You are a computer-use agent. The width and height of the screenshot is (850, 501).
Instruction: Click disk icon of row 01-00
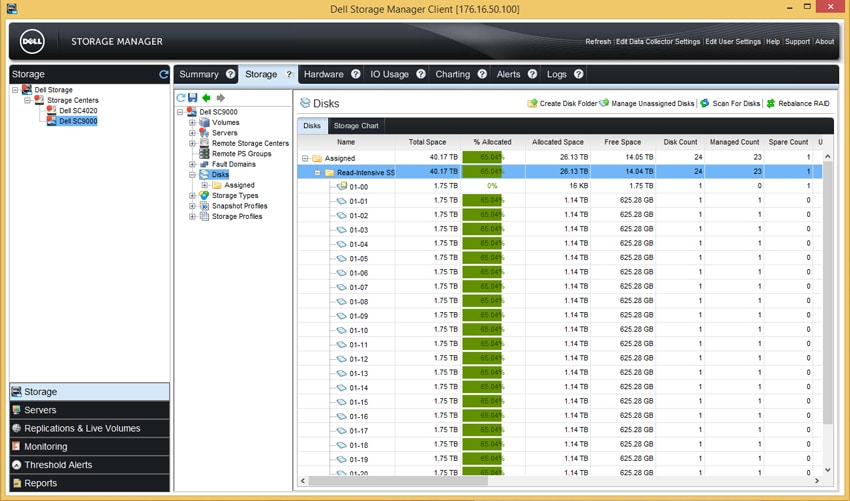tap(342, 187)
